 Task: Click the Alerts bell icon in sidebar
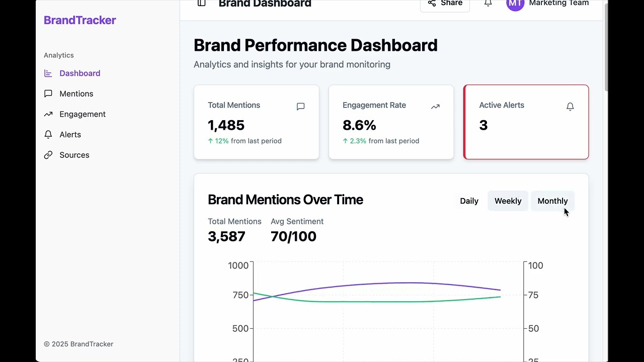[48, 135]
